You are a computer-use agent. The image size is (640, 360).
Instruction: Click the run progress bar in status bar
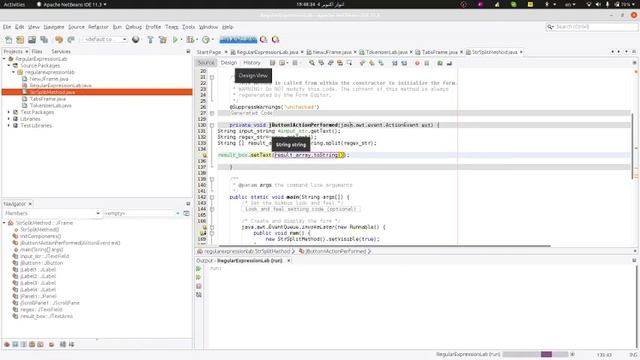click(x=536, y=354)
